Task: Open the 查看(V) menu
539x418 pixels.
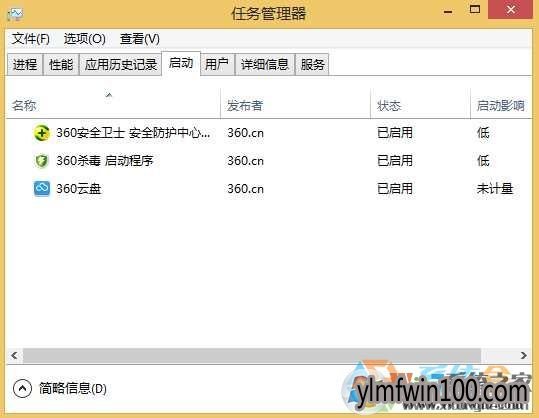Action: 140,39
